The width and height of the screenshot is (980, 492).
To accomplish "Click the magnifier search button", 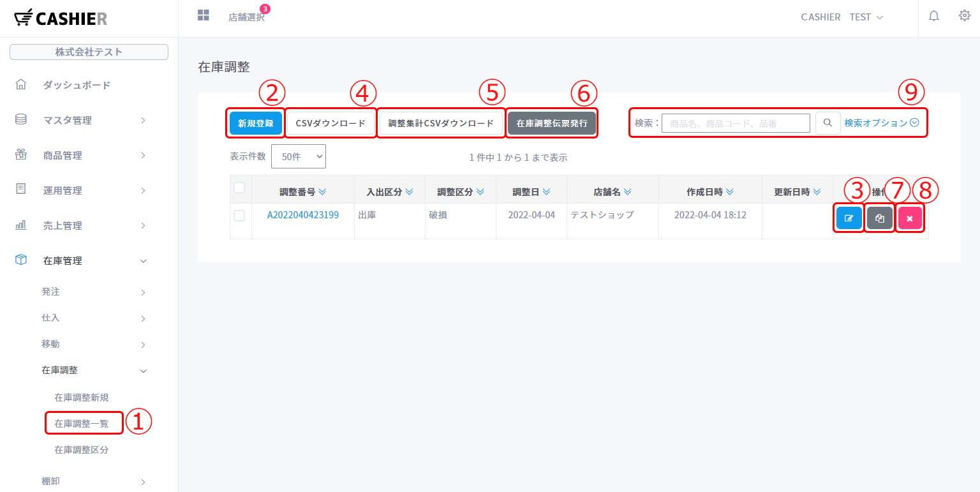I will (x=828, y=123).
